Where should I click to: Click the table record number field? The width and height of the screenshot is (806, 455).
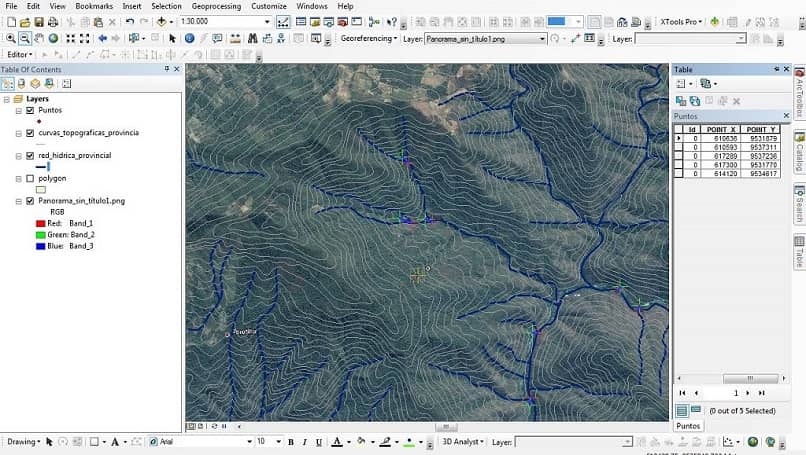pos(722,393)
